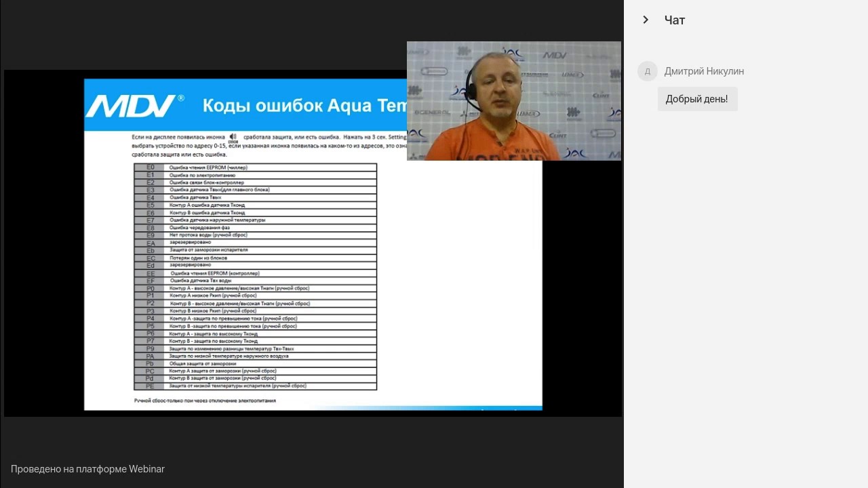
Task: Click the slide title 'Коды ошибок Aqua Tem'
Action: tap(304, 106)
